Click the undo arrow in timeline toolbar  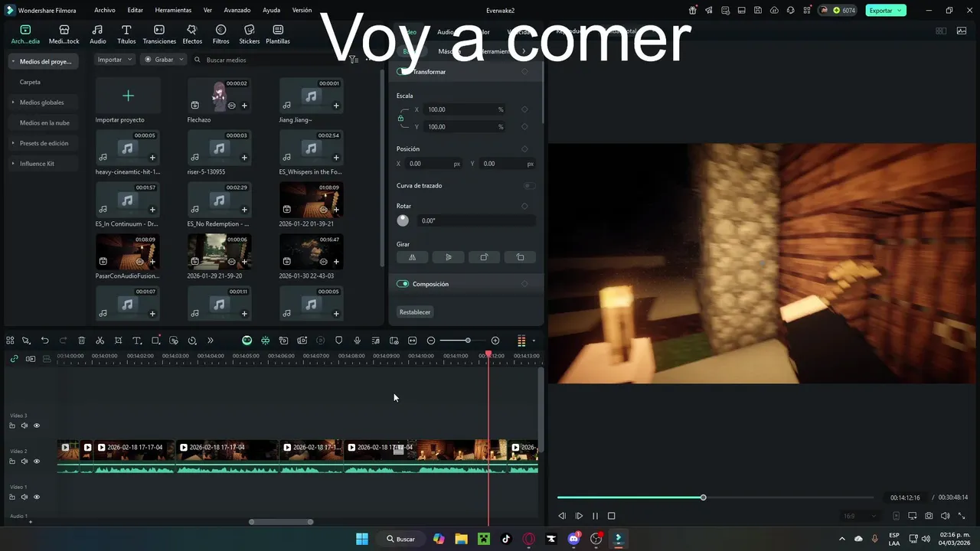(x=44, y=341)
